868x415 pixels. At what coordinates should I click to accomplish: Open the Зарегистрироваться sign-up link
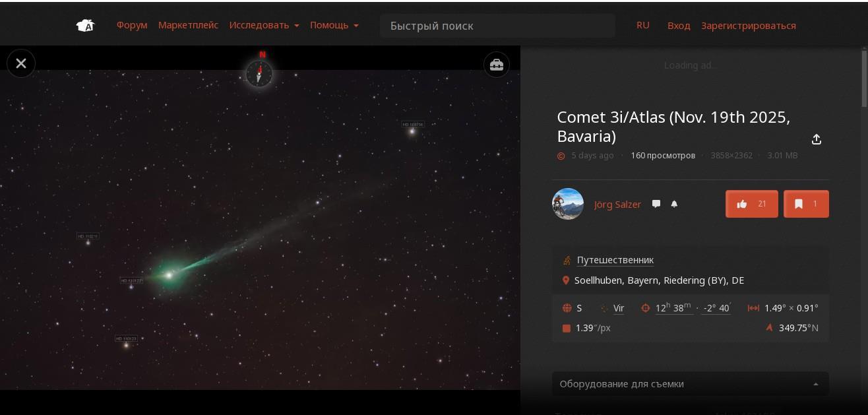point(749,26)
